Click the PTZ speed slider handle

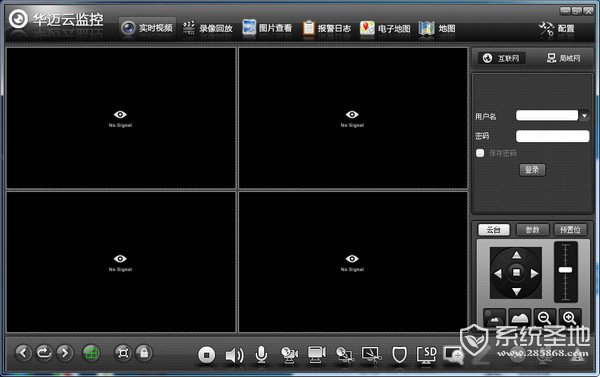566,270
